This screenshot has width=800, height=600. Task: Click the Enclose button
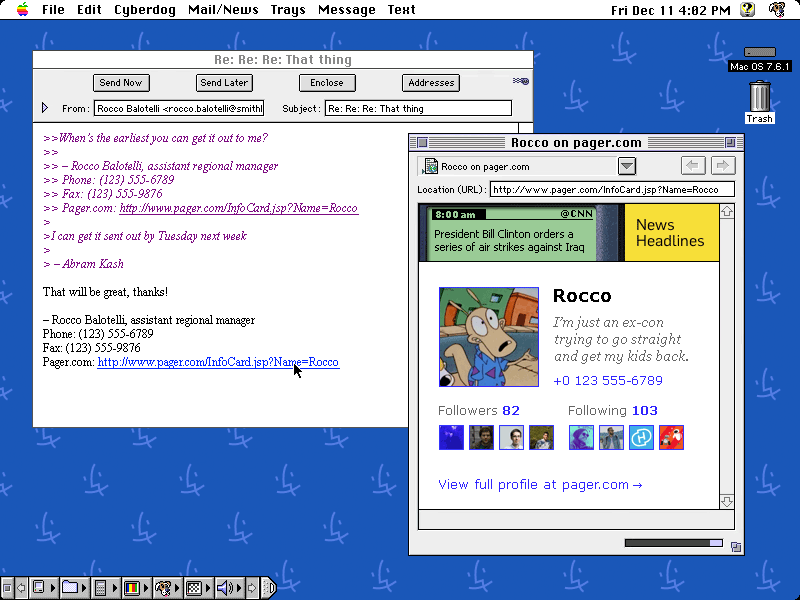point(327,83)
